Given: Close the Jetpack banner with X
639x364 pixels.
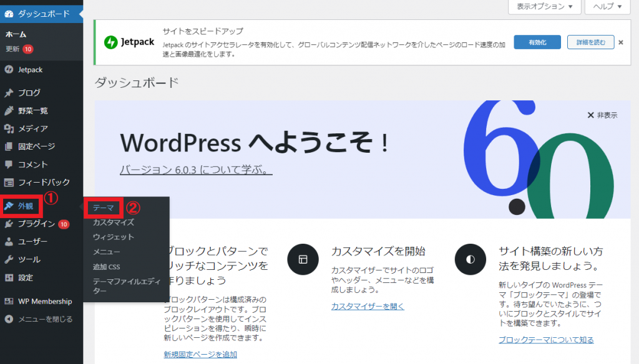Looking at the screenshot, I should point(621,42).
